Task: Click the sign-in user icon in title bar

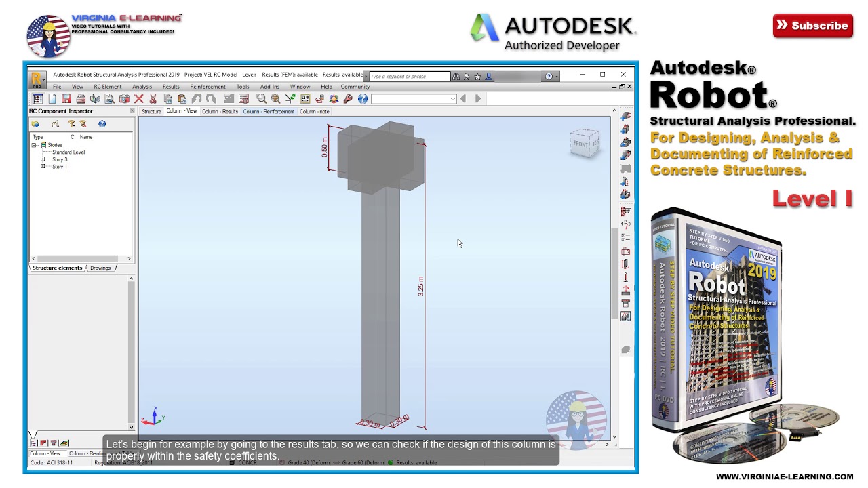Action: click(x=488, y=77)
